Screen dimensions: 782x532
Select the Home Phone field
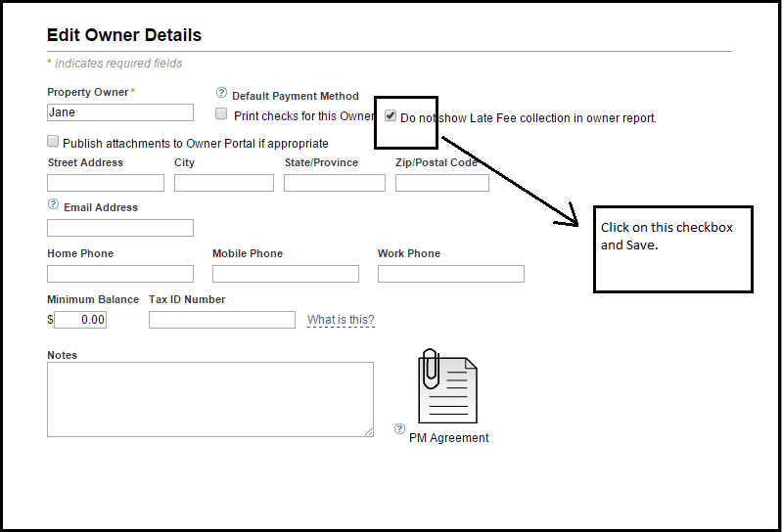(119, 274)
